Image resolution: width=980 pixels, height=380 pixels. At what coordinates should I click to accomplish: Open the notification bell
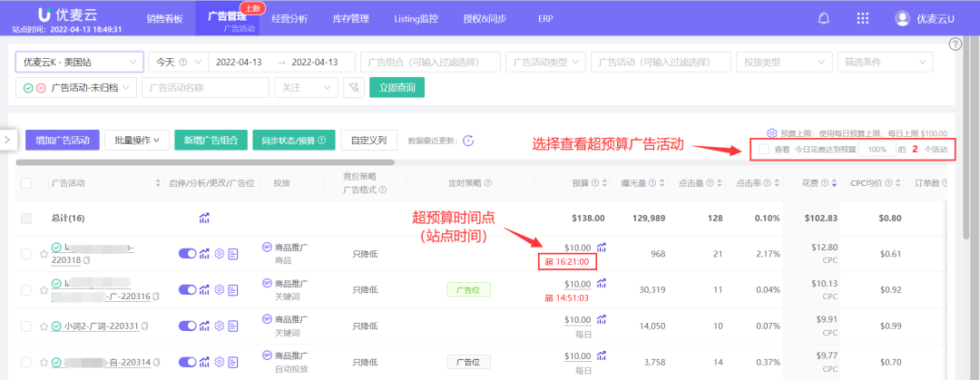point(824,18)
